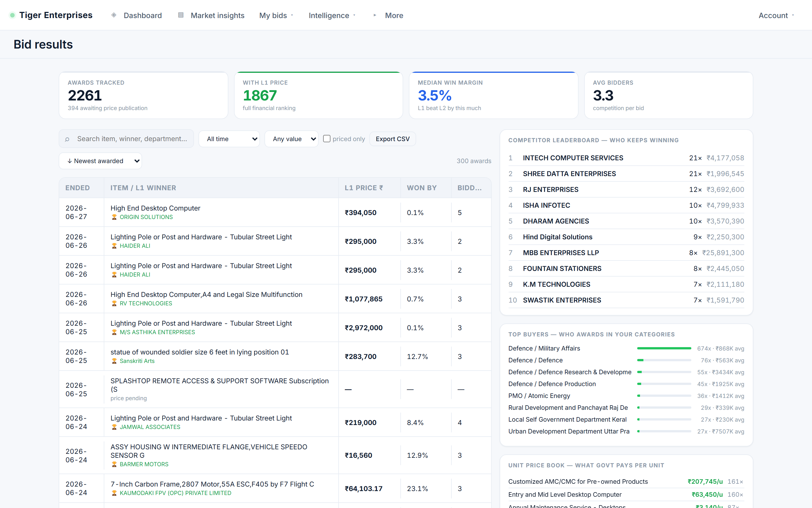
Task: Open Market insights
Action: coord(211,16)
